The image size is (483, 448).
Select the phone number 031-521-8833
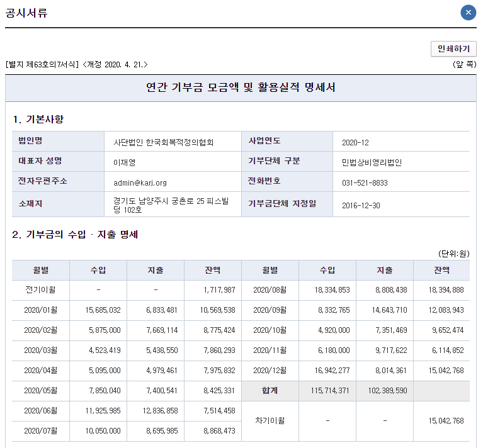pos(365,182)
